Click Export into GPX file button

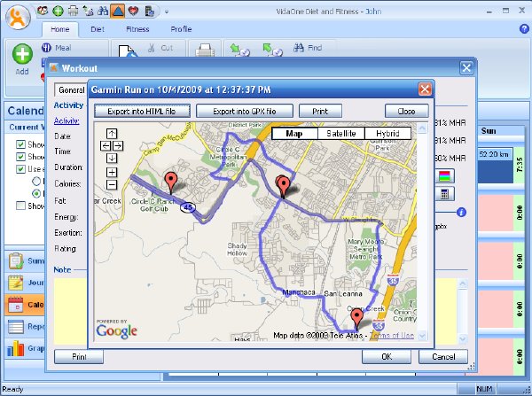tap(245, 112)
